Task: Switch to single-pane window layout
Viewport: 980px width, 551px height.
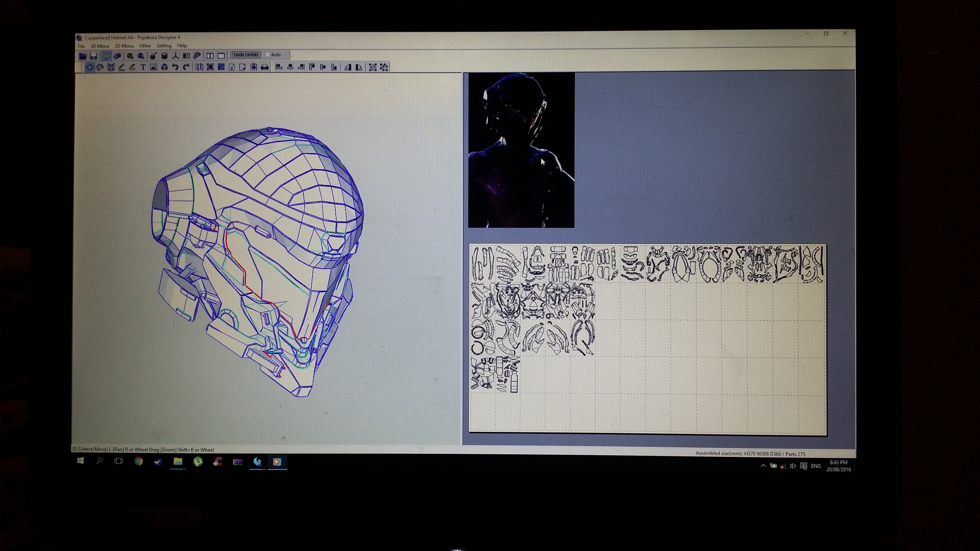Action: click(x=221, y=56)
